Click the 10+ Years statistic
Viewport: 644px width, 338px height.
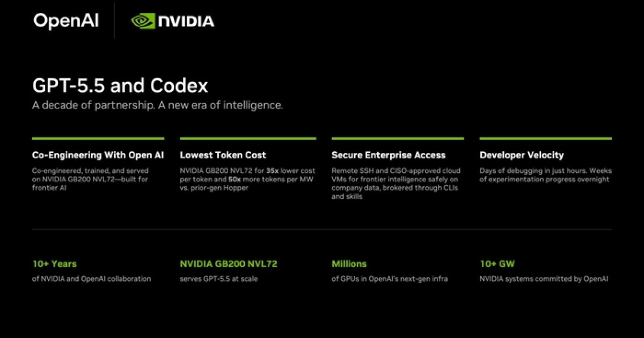(55, 264)
